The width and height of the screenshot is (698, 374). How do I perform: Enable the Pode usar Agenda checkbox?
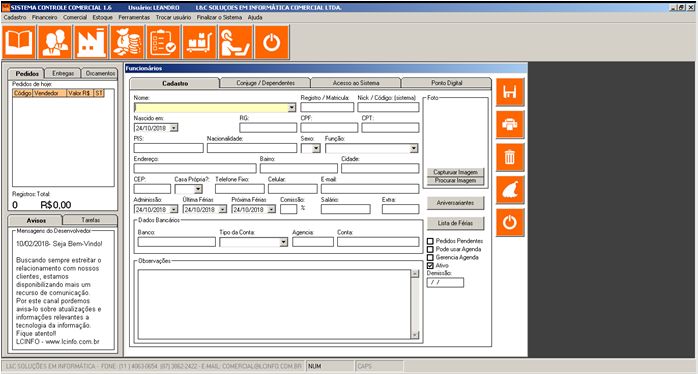[430, 249]
